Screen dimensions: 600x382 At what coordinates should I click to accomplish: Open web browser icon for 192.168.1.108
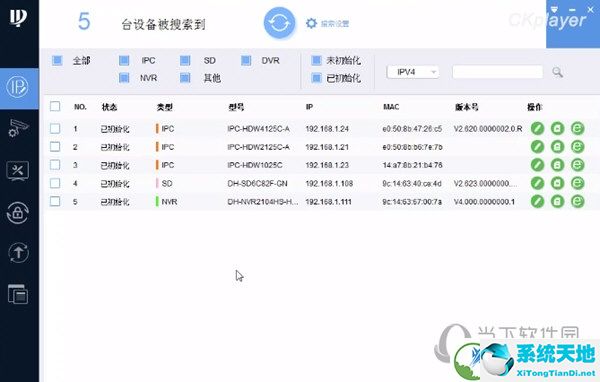tap(577, 183)
